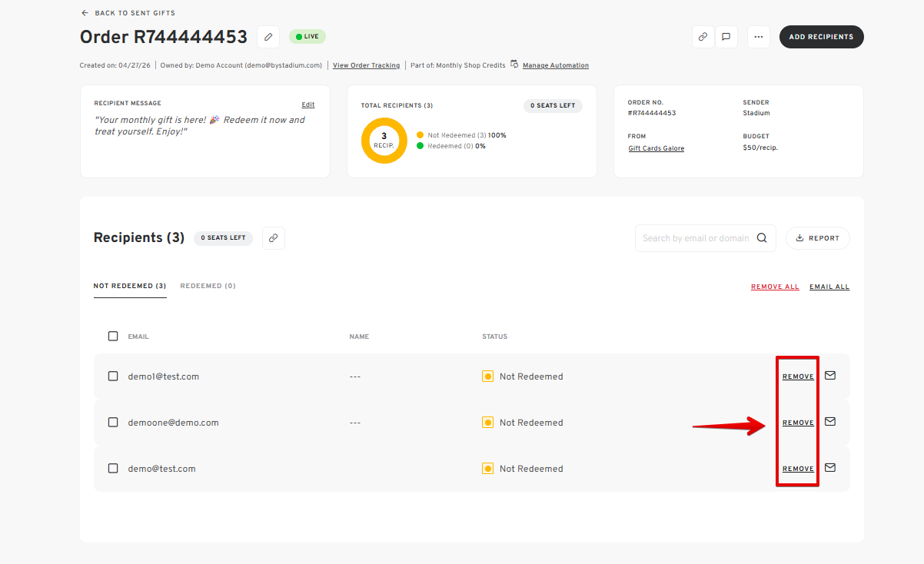924x564 pixels.
Task: Open the comment bubble icon in header
Action: 726,37
